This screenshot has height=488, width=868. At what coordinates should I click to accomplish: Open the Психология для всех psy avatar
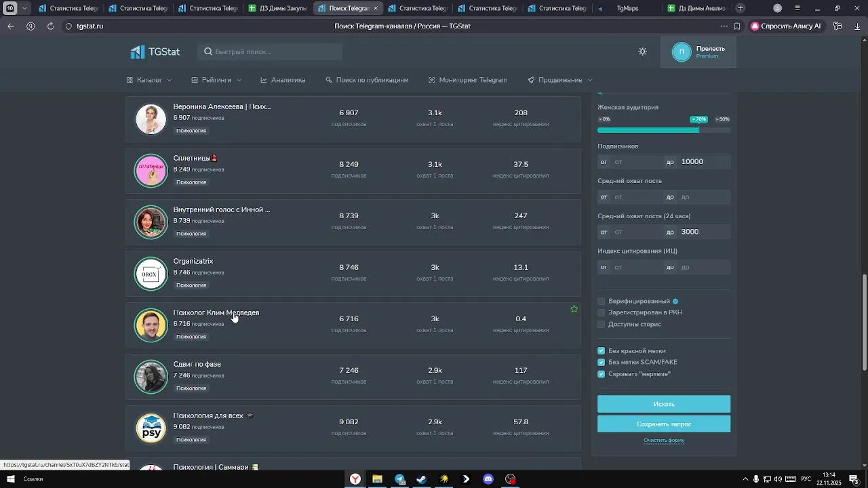(151, 428)
